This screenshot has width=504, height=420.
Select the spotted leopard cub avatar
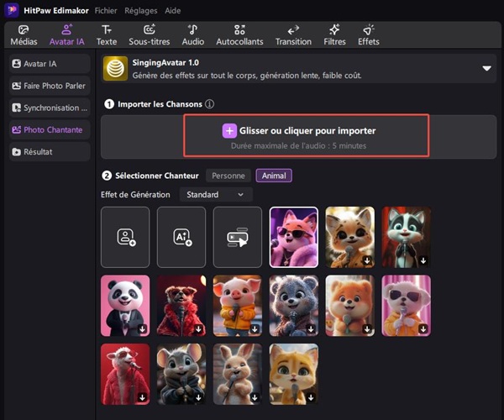[350, 237]
